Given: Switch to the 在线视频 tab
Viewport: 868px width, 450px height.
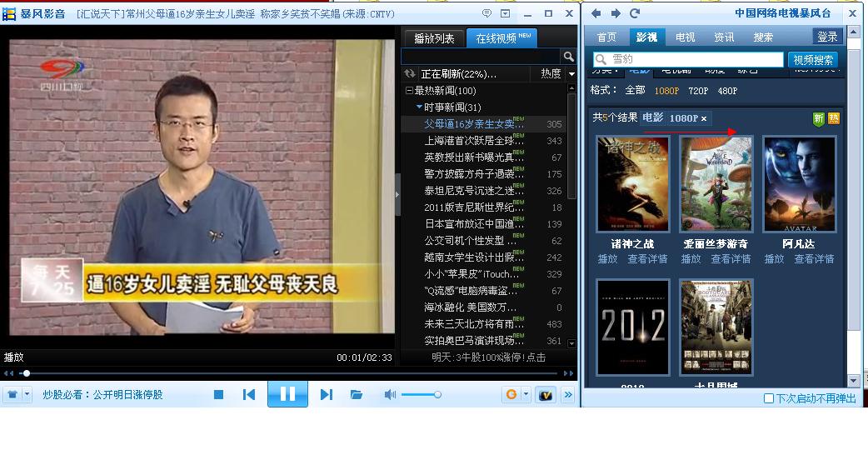Looking at the screenshot, I should (x=501, y=38).
